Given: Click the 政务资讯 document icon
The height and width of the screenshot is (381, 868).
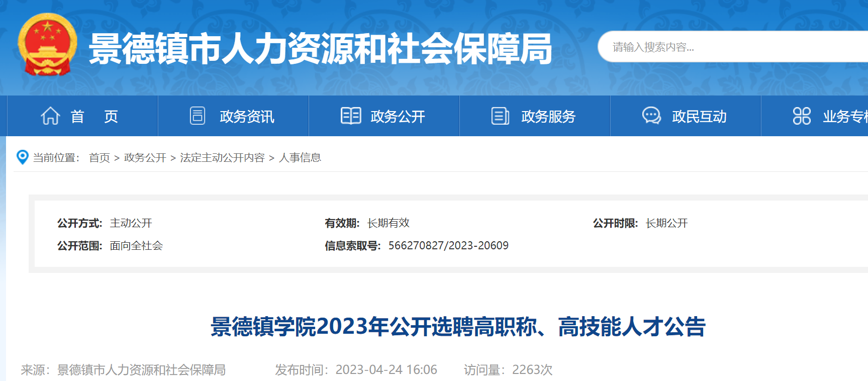Looking at the screenshot, I should point(198,116).
